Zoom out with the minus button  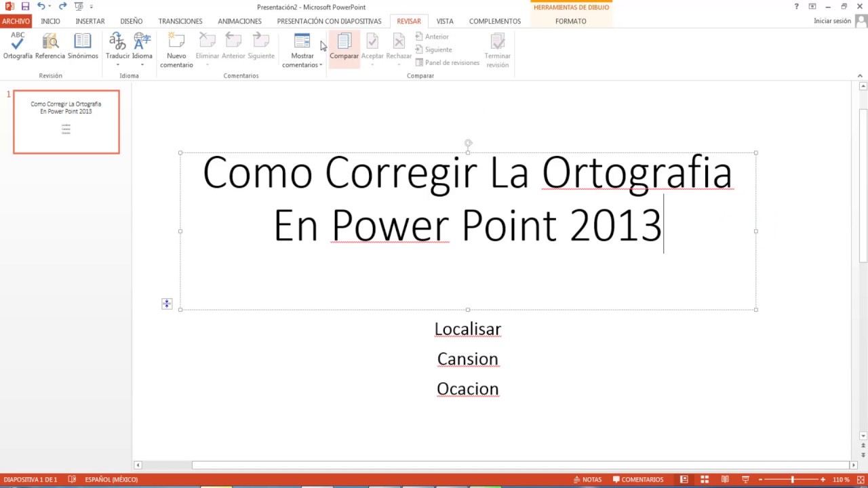pos(761,479)
